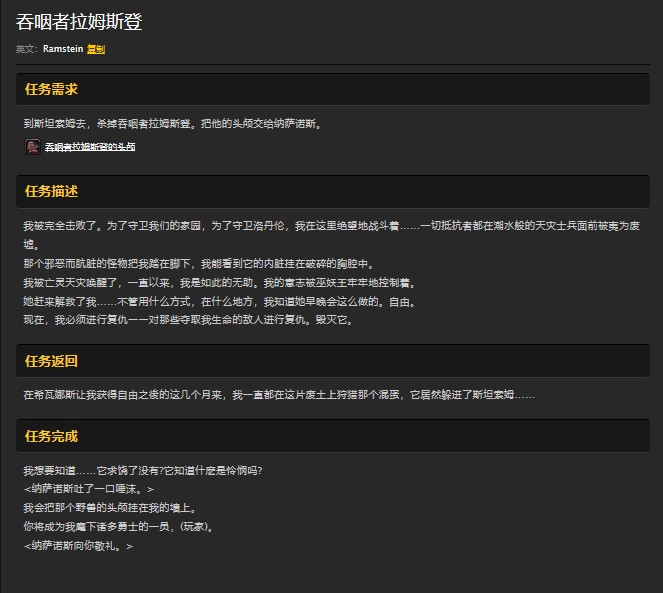Select the page title 吞咽者拉姆斯登
This screenshot has width=663, height=593.
pyautogui.click(x=79, y=22)
